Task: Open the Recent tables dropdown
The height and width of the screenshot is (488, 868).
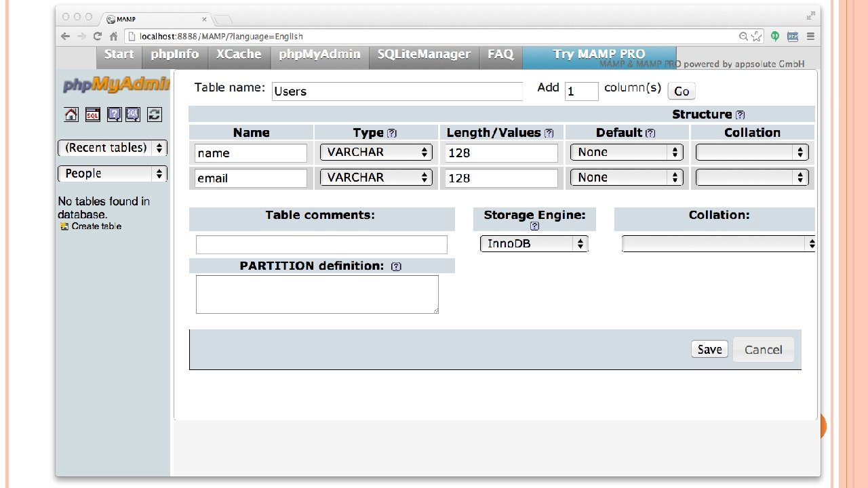Action: (113, 148)
